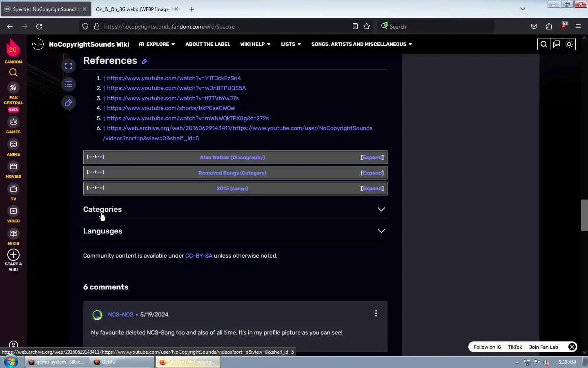
Task: Open comment options three-dot menu
Action: (x=376, y=314)
